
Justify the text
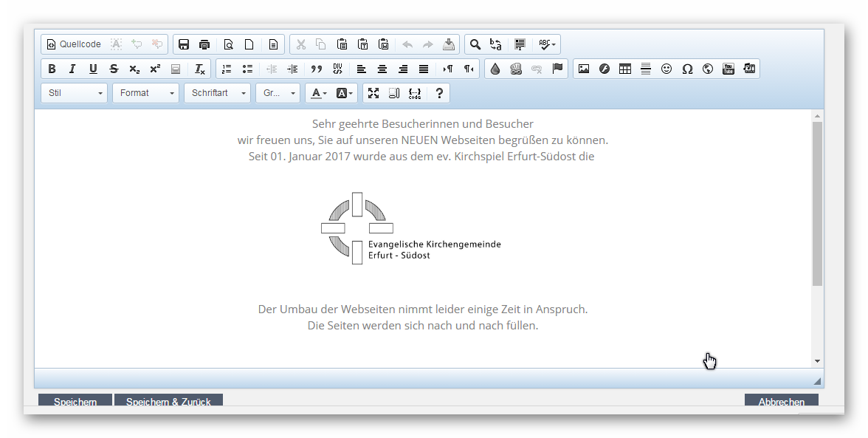[x=424, y=69]
